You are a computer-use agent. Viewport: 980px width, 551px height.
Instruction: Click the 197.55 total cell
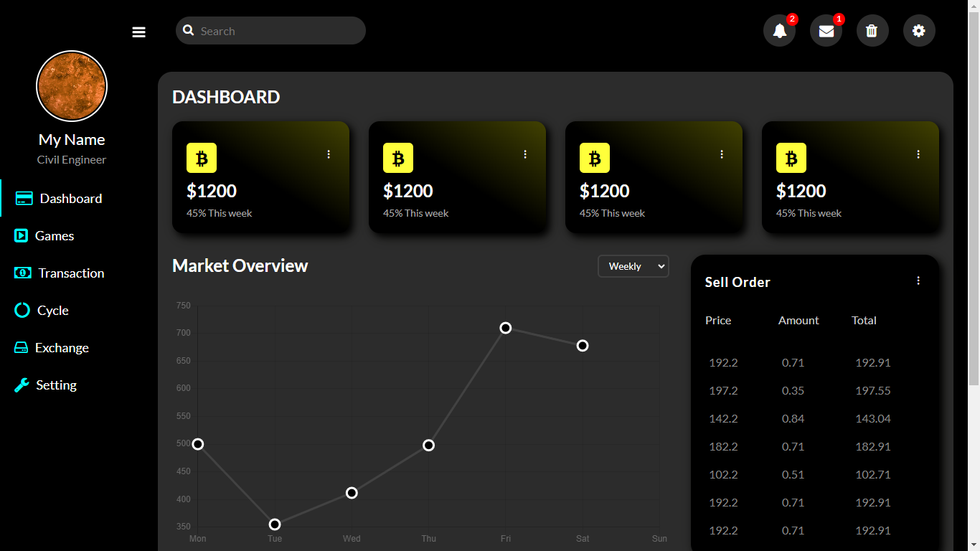873,391
